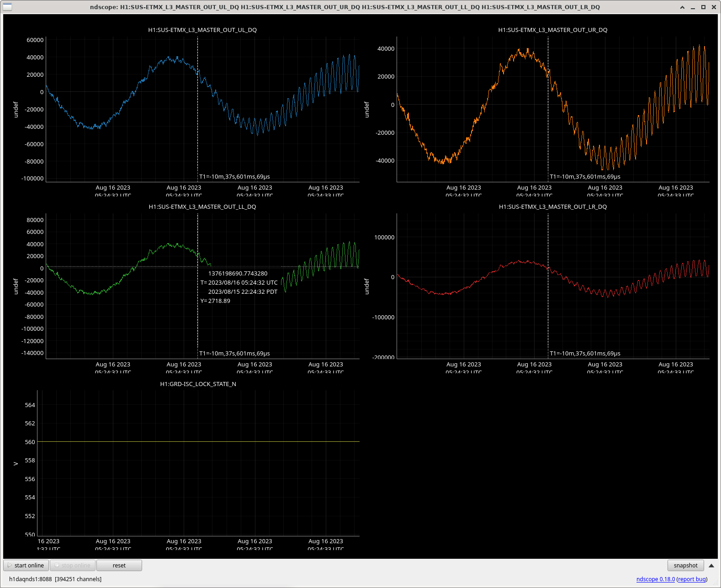Maximize the ndscope window
This screenshot has height=588, width=721.
click(x=703, y=7)
